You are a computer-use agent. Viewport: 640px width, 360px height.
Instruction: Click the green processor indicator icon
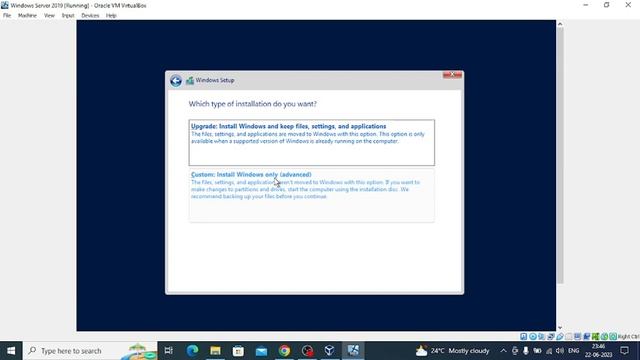tap(595, 336)
